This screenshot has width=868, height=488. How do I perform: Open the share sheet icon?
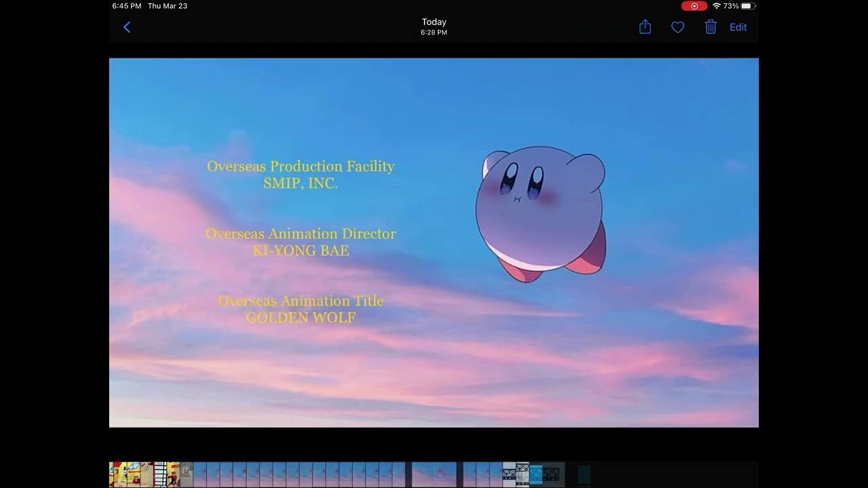645,27
